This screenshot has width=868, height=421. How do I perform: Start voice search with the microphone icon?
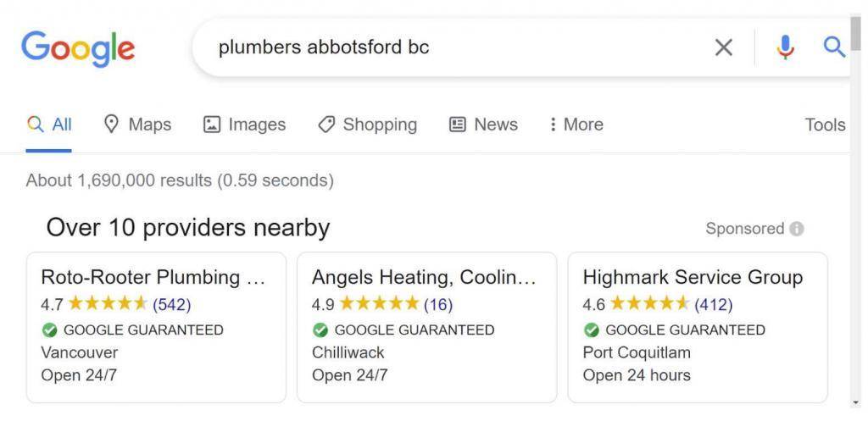(x=785, y=47)
